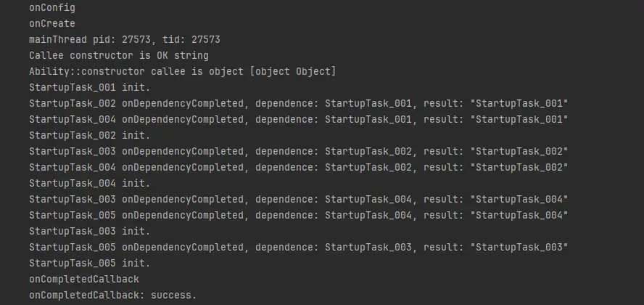Click the Ability::constructor callee log line

[x=182, y=71]
